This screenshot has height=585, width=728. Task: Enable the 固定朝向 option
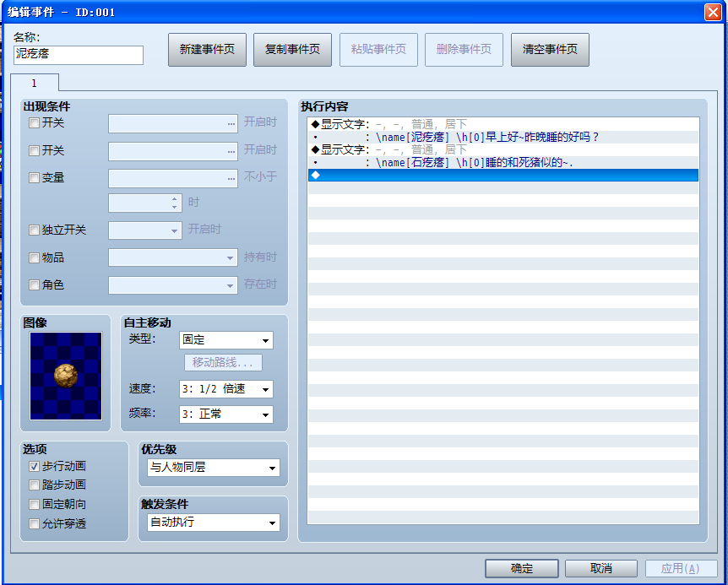34,504
